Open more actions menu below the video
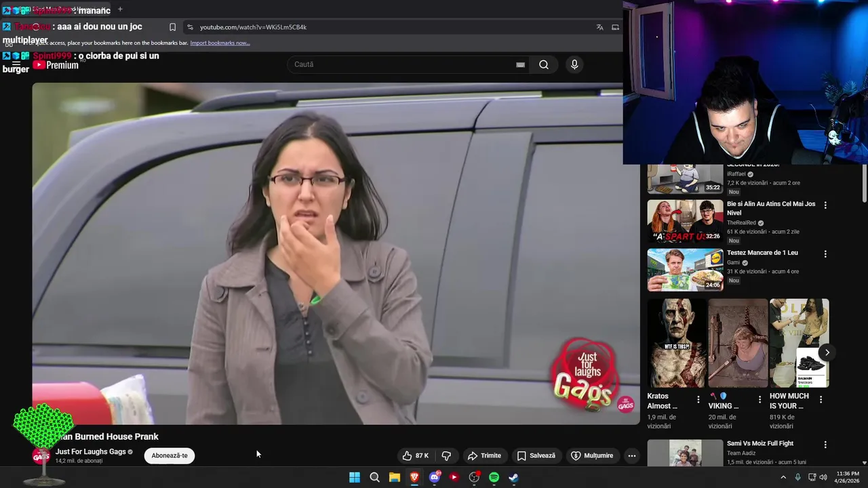Viewport: 868px width, 488px height. coord(632,455)
